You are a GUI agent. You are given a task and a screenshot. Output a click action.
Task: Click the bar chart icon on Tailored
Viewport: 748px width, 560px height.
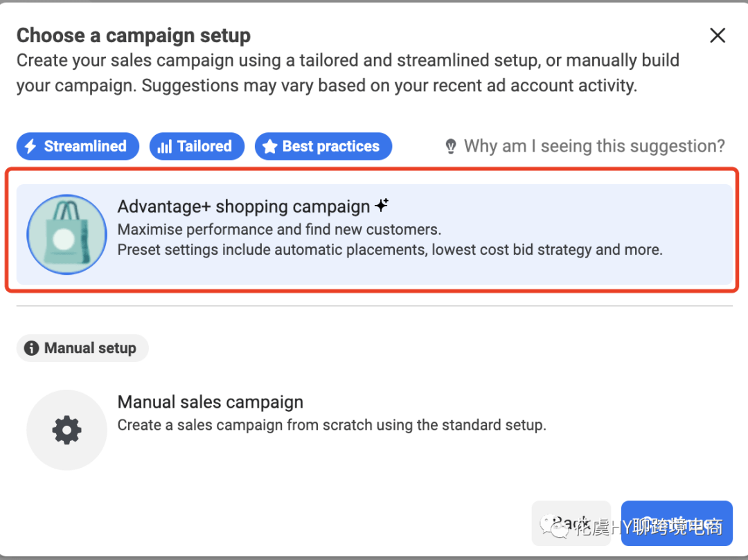(x=164, y=147)
